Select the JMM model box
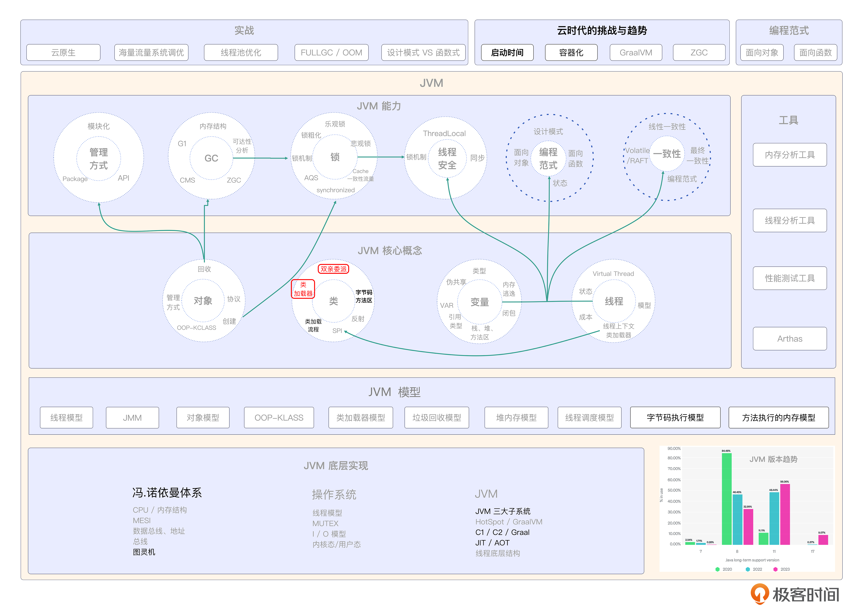Viewport: 865px width, 616px height. [x=132, y=417]
